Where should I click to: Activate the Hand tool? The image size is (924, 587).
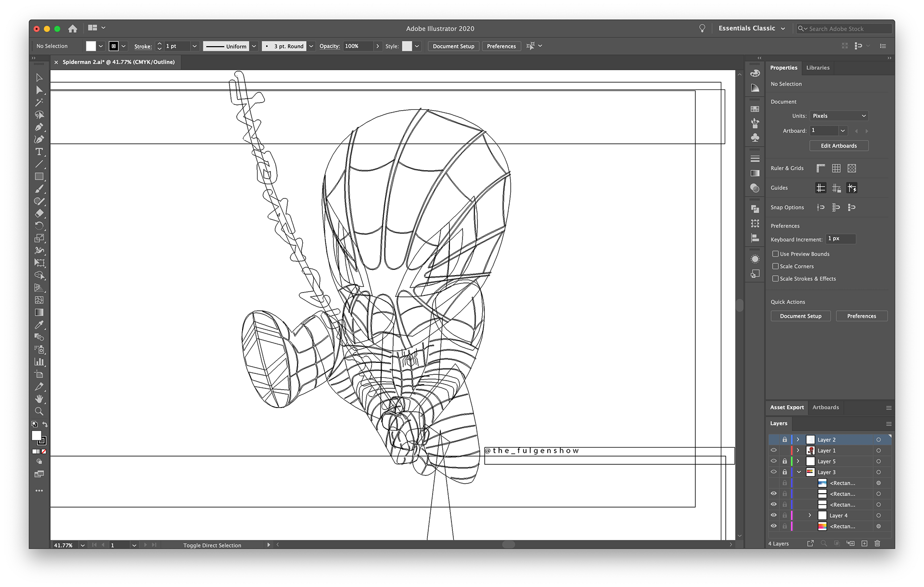coord(39,399)
